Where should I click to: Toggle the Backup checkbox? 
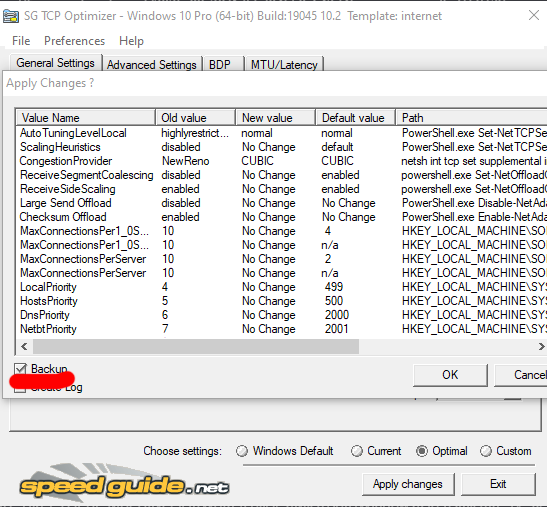[x=20, y=369]
